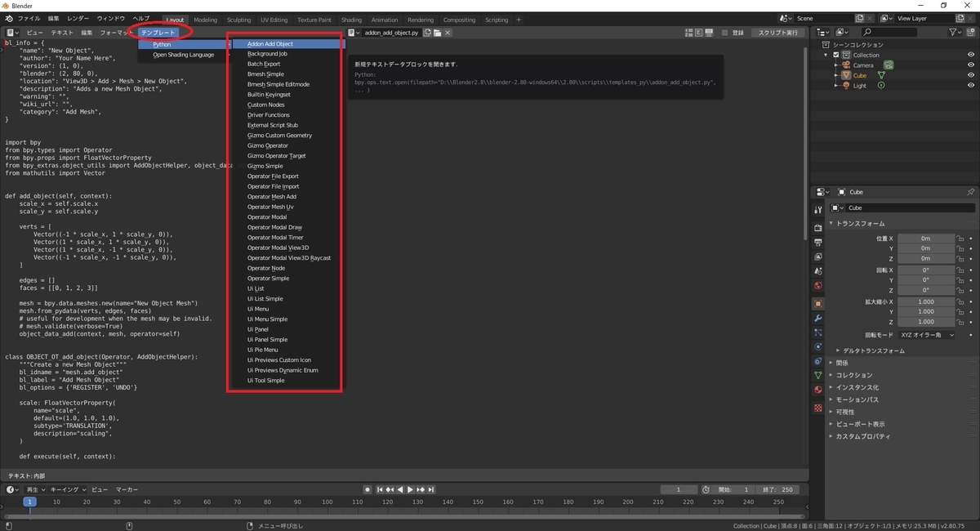Viewport: 980px width, 531px height.
Task: Click the Light data icon in outliner
Action: tap(881, 86)
